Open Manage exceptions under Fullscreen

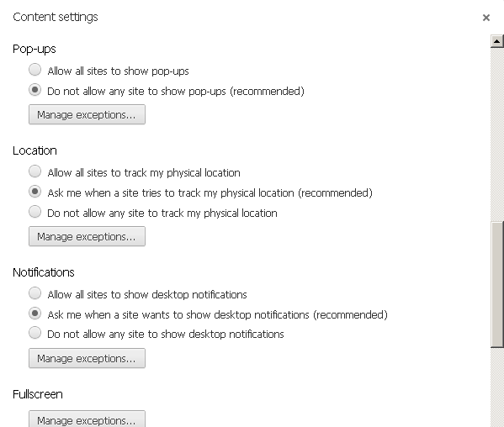[x=87, y=419]
